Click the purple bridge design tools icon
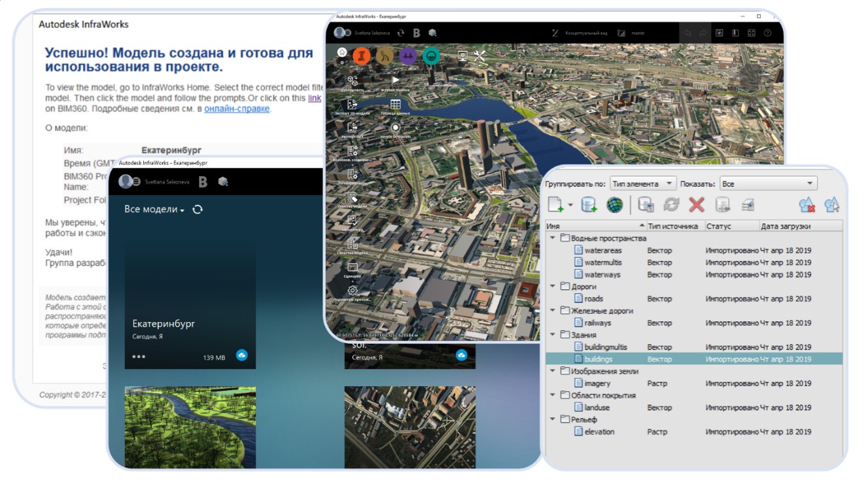Image resolution: width=868 pixels, height=489 pixels. pyautogui.click(x=409, y=56)
